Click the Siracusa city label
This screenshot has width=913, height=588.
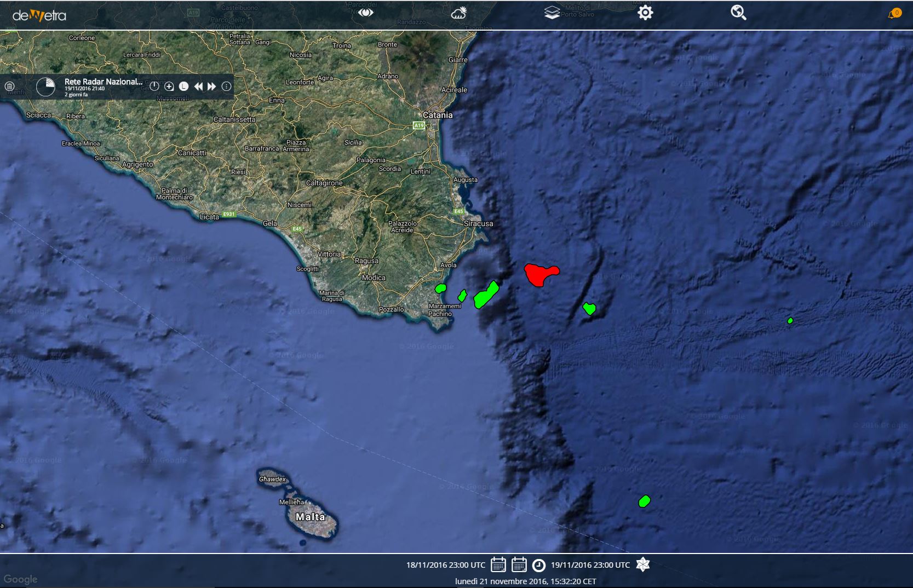click(x=478, y=223)
